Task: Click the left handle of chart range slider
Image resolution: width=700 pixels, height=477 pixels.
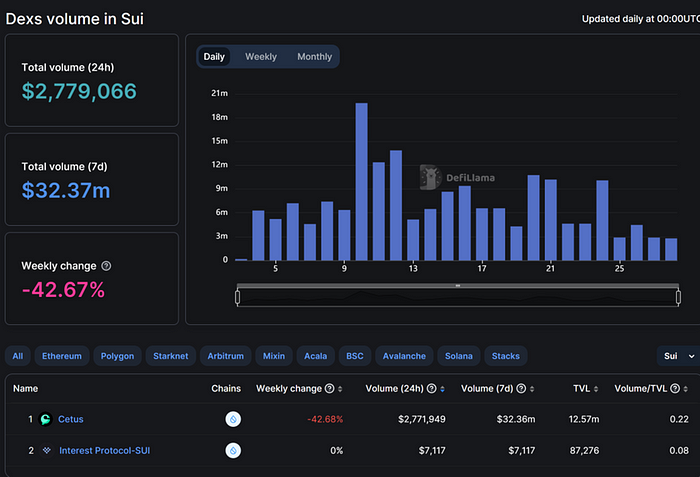Action: pyautogui.click(x=238, y=295)
